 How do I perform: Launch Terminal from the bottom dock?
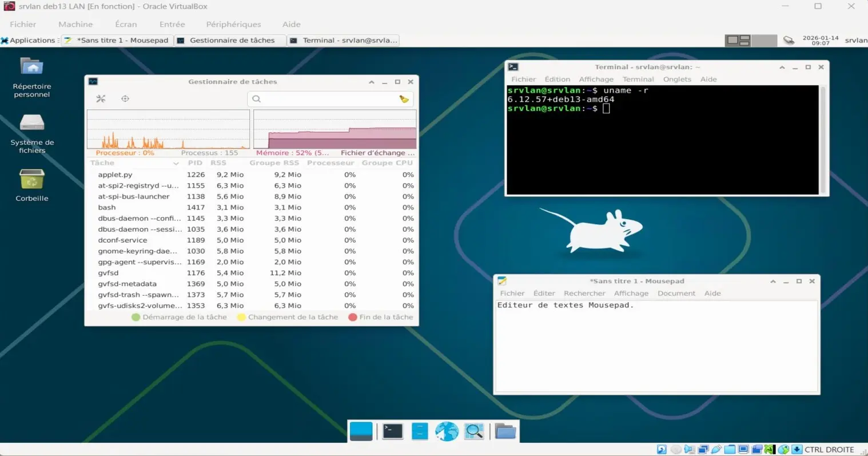pos(392,431)
